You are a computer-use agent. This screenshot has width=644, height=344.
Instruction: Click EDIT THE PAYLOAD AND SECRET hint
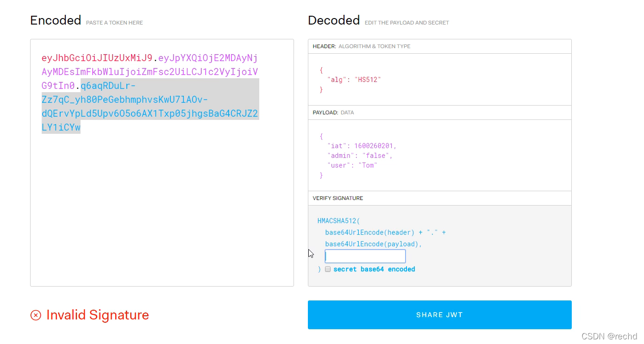(407, 23)
